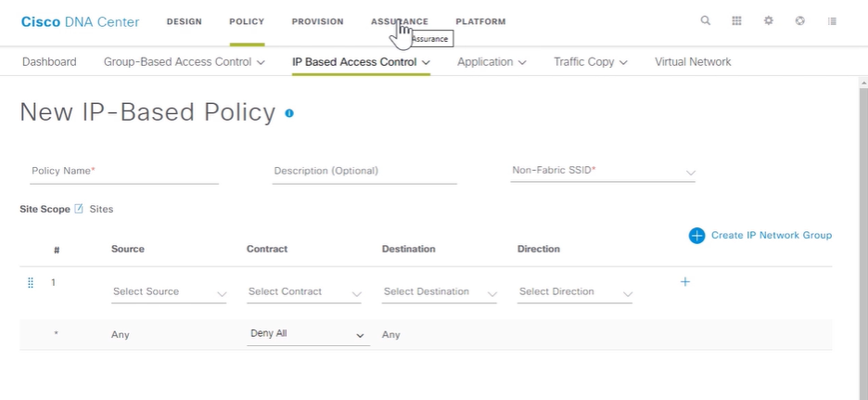Expand the Group-Based Access Control menu
The height and width of the screenshot is (400, 868).
185,62
